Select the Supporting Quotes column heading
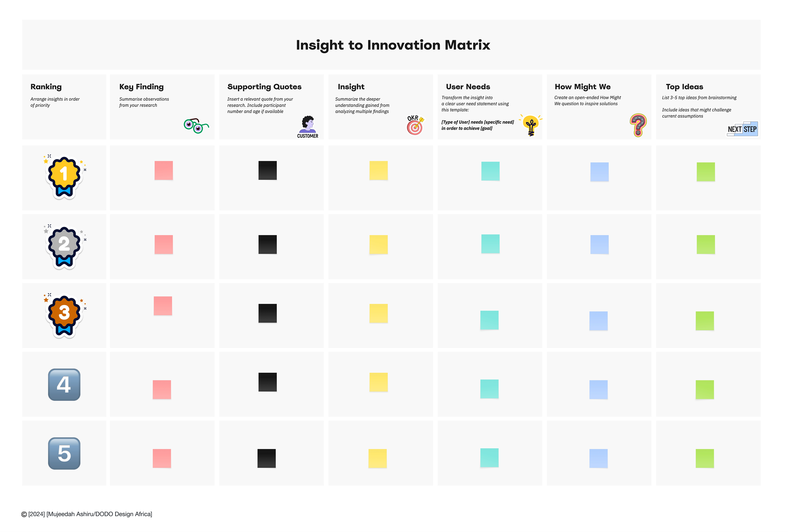The width and height of the screenshot is (788, 532). point(264,87)
